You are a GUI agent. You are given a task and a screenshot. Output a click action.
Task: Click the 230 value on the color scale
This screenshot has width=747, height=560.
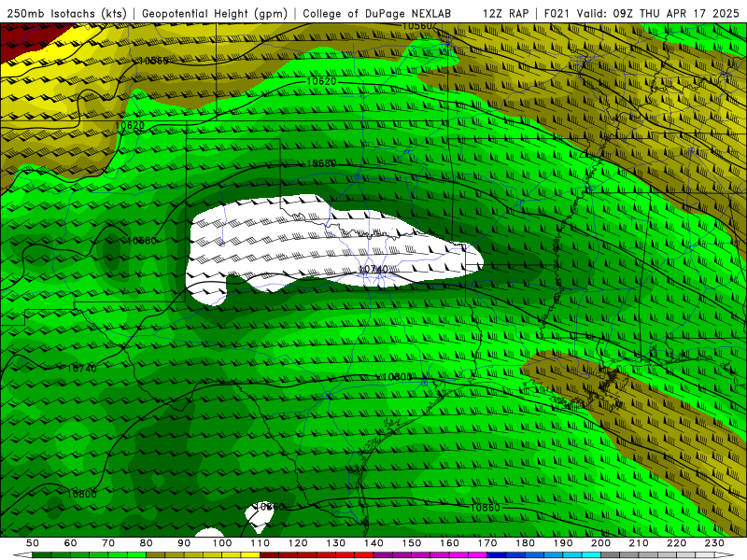click(714, 543)
